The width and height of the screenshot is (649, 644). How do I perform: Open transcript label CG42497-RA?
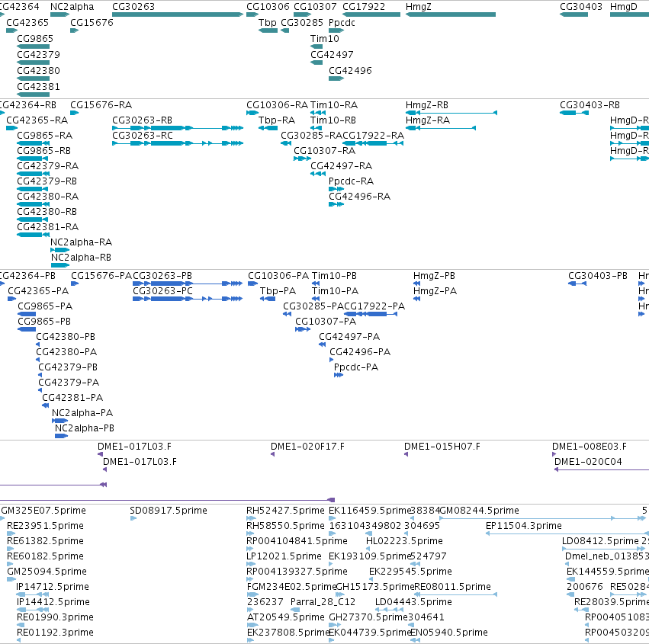(x=342, y=166)
